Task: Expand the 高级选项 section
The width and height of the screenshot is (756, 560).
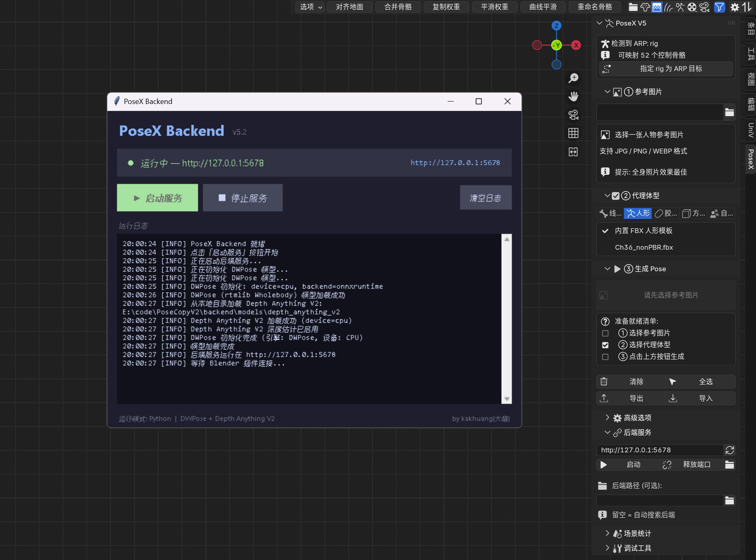Action: tap(608, 417)
